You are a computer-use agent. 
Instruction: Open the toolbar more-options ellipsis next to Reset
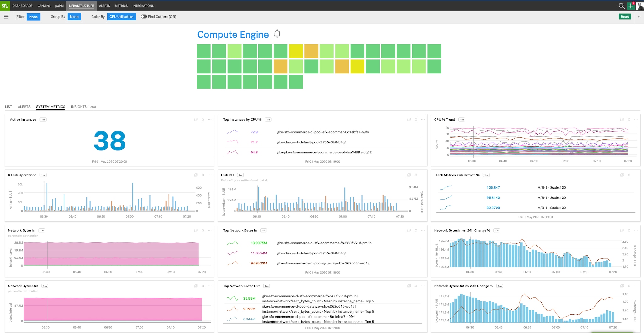click(x=640, y=17)
